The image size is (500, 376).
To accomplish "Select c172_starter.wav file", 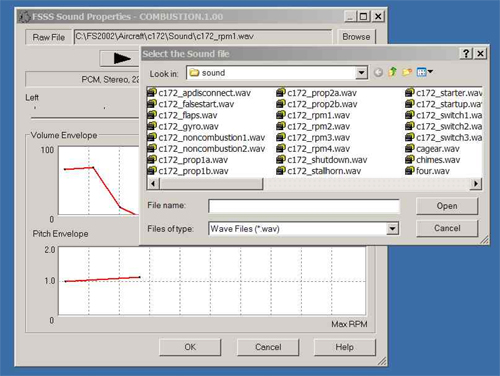I will 444,93.
